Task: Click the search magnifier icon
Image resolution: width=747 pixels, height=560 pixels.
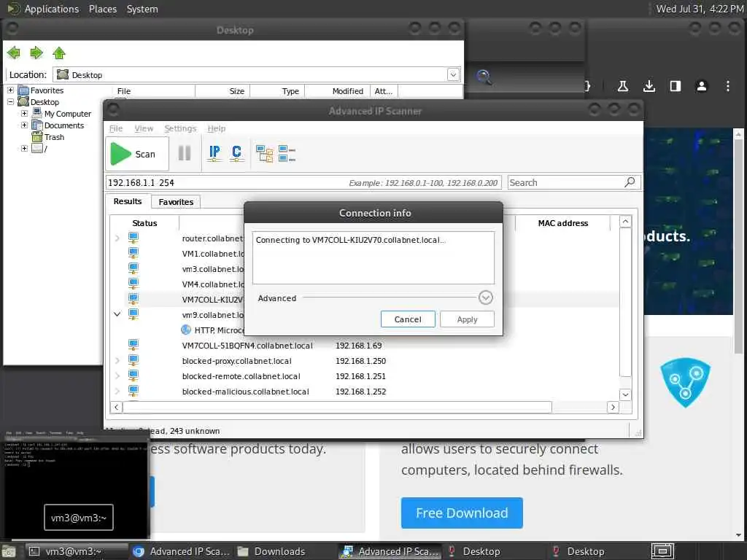Action: (x=630, y=182)
